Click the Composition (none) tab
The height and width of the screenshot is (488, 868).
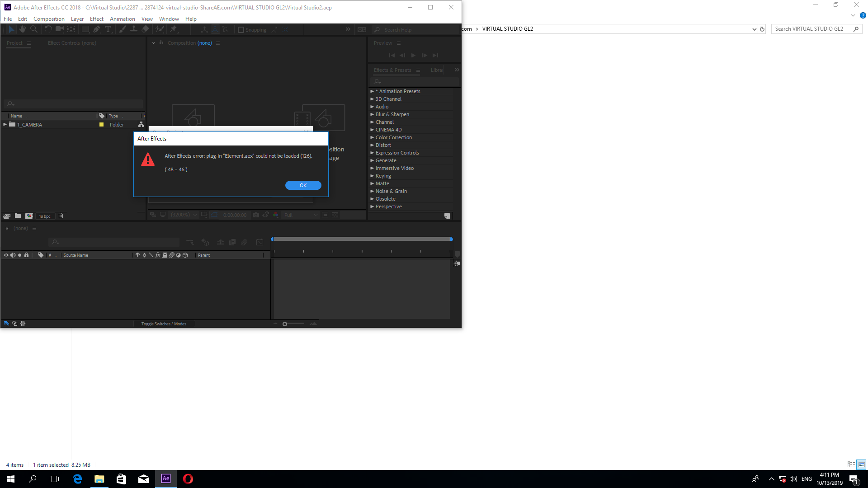tap(189, 43)
